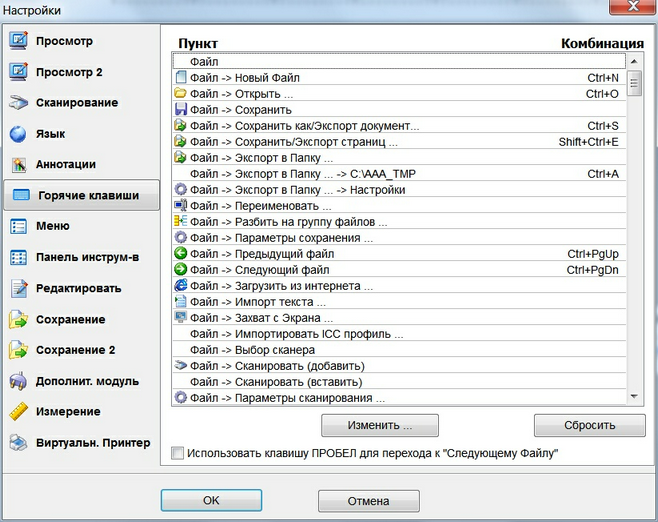Screen dimensions: 658x522
Task: Open the Меню settings tab
Action: pos(81,226)
